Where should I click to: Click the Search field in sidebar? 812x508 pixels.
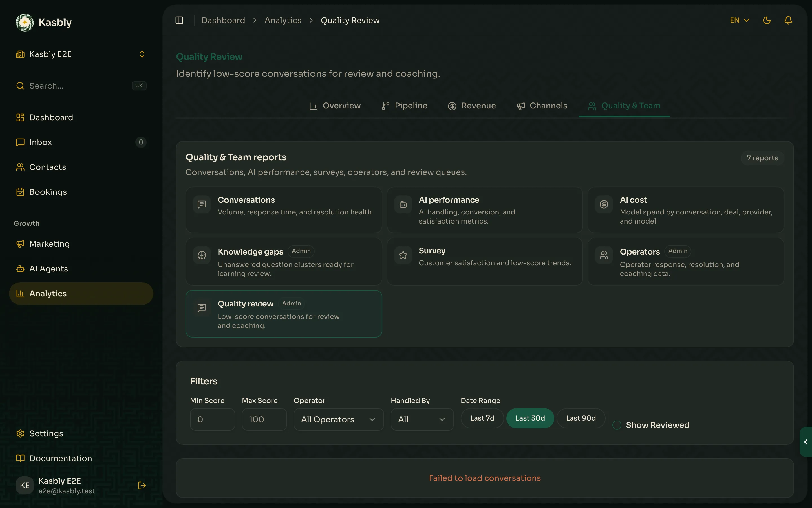pyautogui.click(x=81, y=86)
